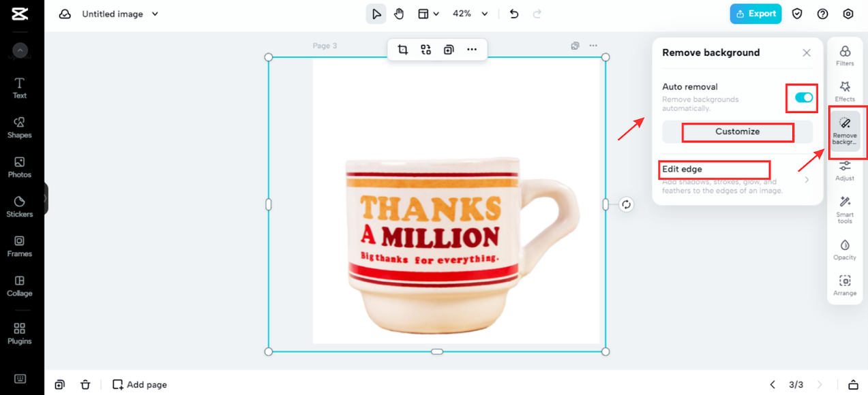Open the Adjust tool
Viewport: 868px width, 395px height.
point(845,170)
